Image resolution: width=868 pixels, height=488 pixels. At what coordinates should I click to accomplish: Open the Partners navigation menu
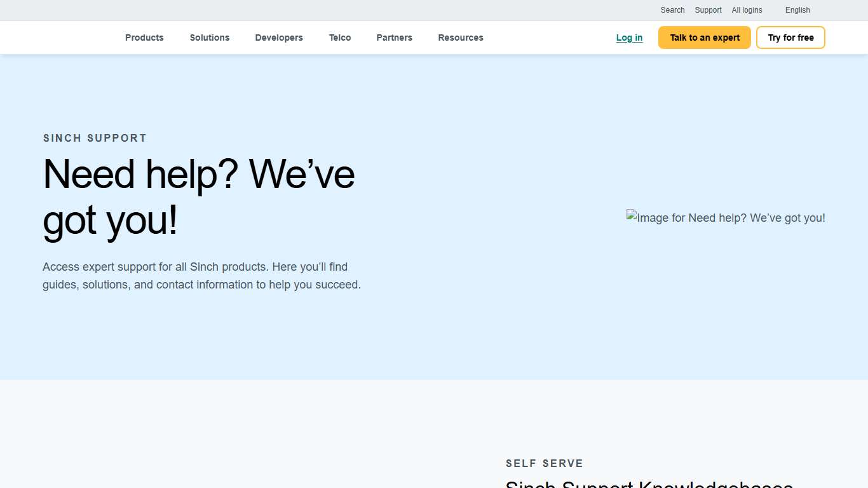(x=394, y=37)
